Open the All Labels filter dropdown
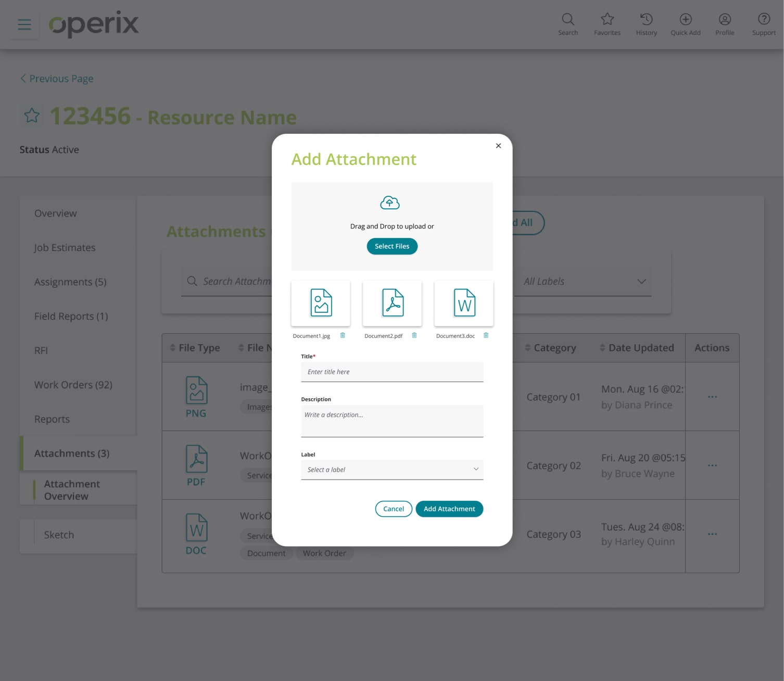This screenshot has height=681, width=784. click(x=582, y=281)
